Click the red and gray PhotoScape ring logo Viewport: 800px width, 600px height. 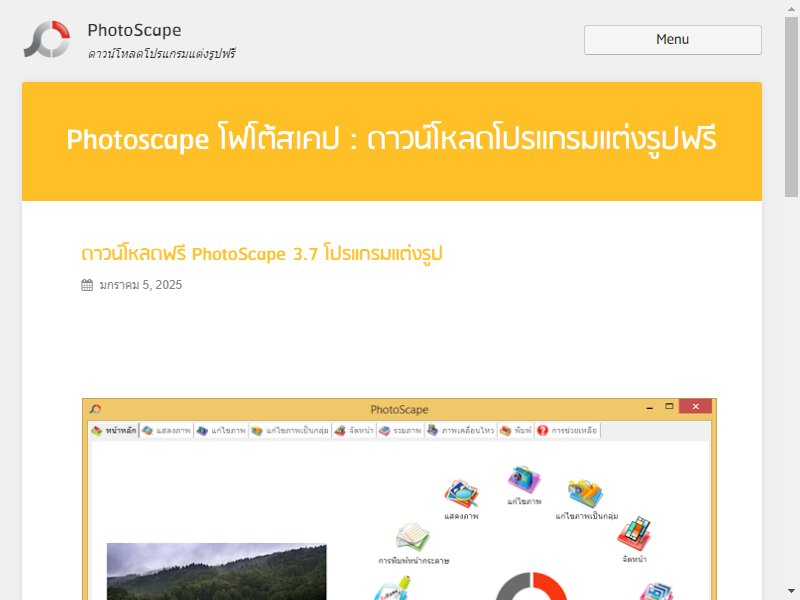click(531, 586)
